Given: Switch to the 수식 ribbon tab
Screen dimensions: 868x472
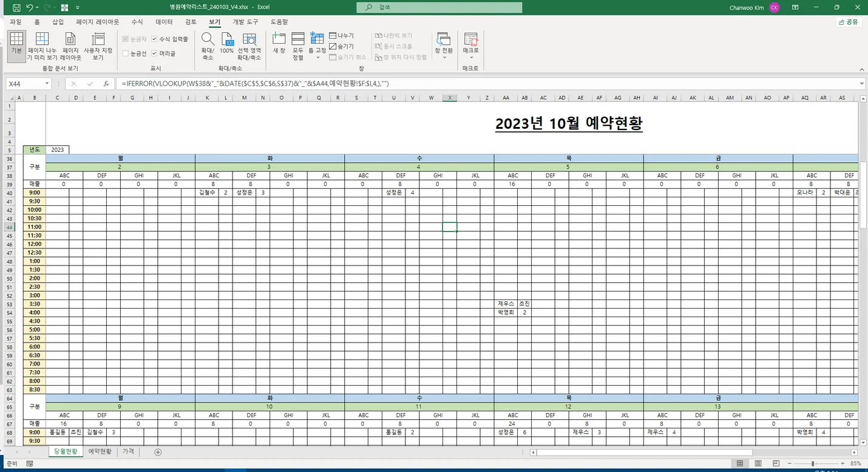Looking at the screenshot, I should (137, 22).
